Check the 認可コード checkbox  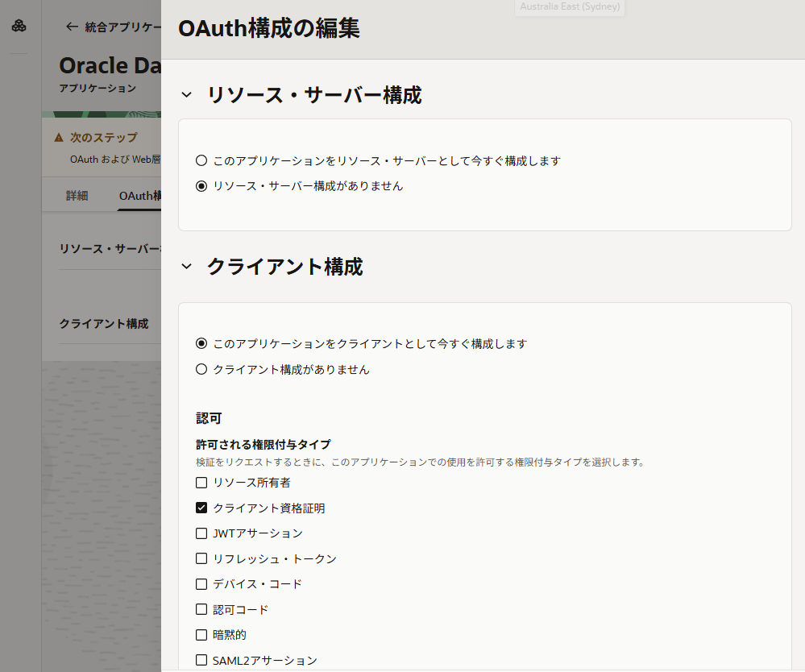(201, 609)
